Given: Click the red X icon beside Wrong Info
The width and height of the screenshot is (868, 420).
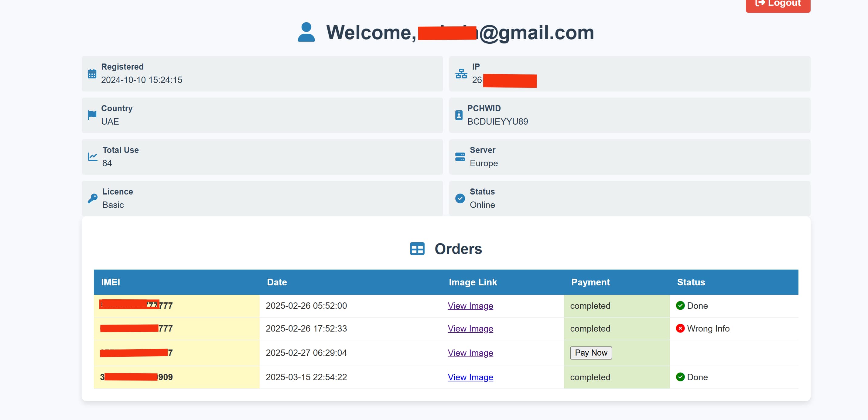Looking at the screenshot, I should (x=680, y=328).
